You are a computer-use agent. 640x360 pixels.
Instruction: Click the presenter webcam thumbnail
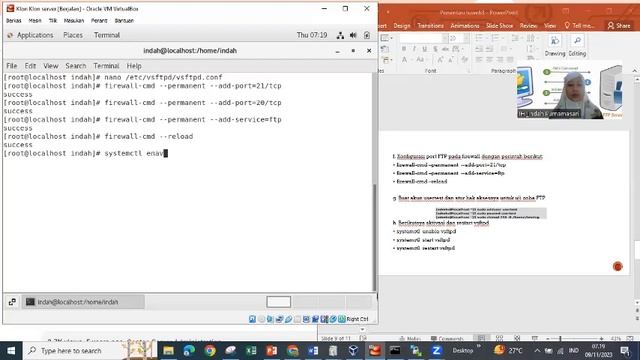570,90
